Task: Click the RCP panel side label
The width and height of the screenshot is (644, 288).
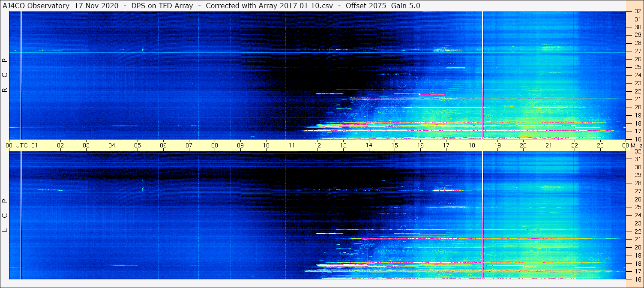Action: [x=5, y=75]
